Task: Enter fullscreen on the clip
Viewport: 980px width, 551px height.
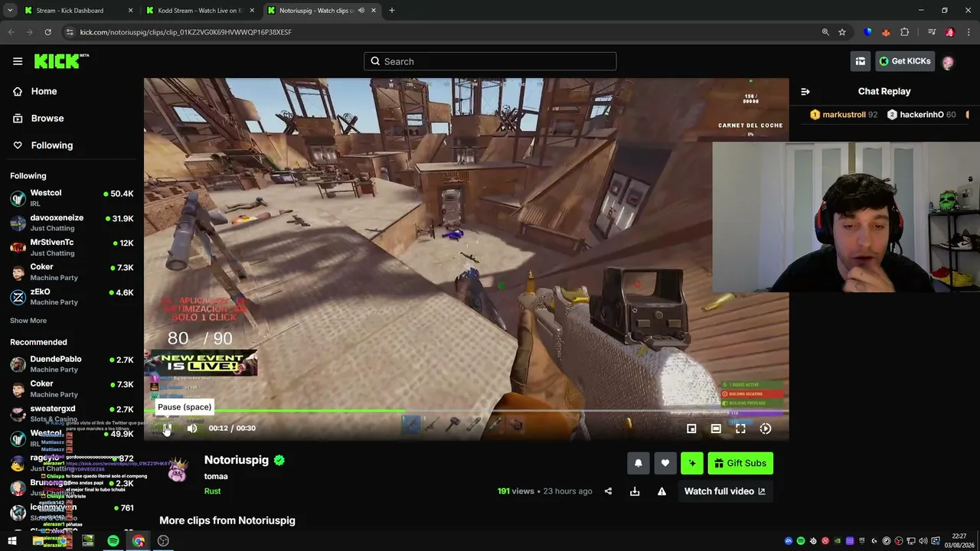Action: (x=740, y=429)
